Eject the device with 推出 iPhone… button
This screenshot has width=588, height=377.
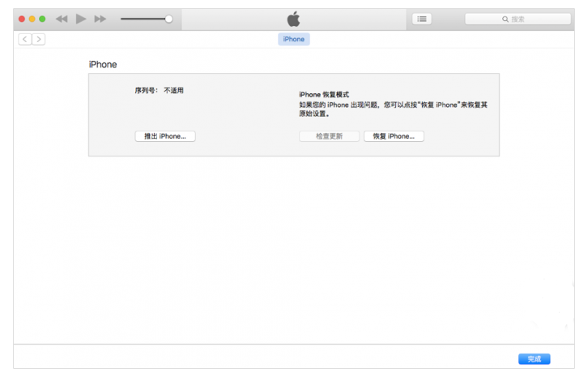(165, 136)
